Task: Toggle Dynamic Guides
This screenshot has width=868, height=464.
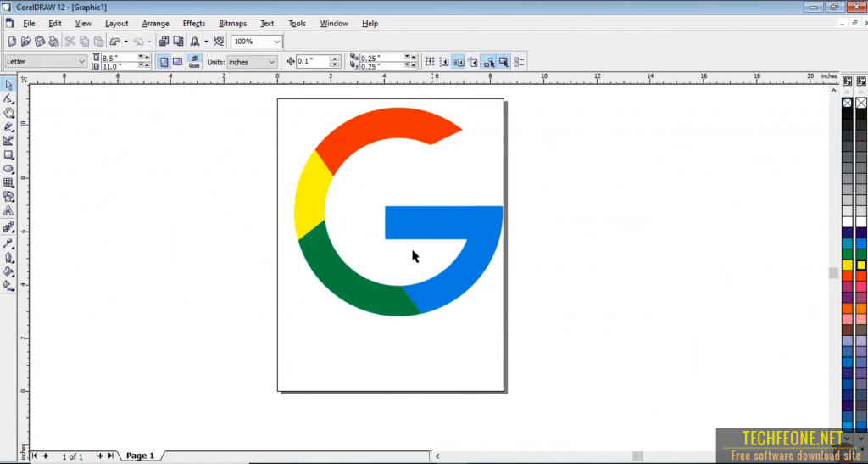Action: (473, 62)
